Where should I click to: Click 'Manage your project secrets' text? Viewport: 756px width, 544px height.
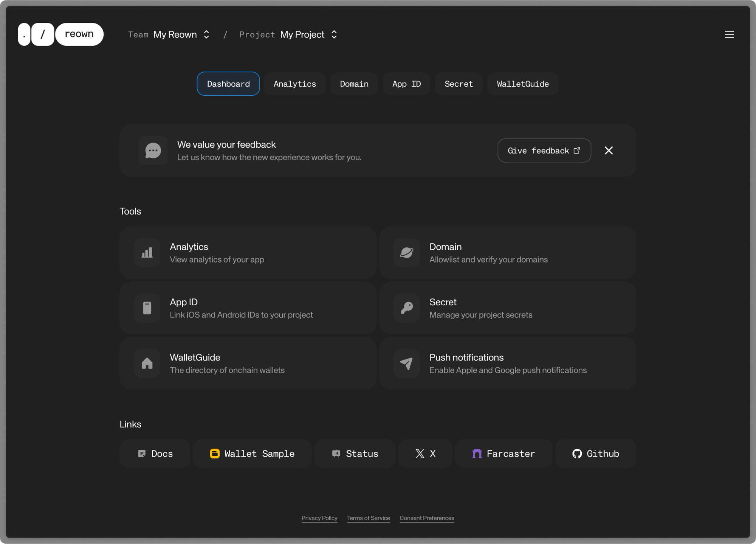481,315
